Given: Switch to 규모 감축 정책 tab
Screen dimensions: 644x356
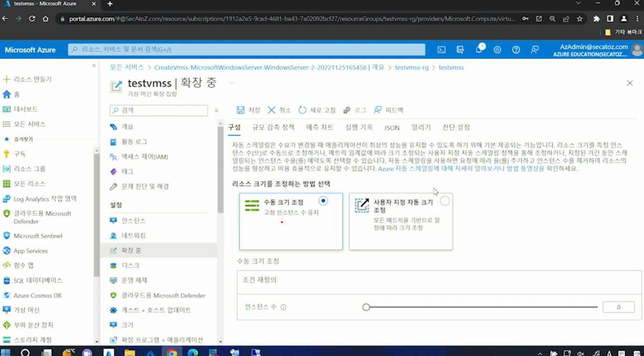Looking at the screenshot, I should click(x=273, y=128).
